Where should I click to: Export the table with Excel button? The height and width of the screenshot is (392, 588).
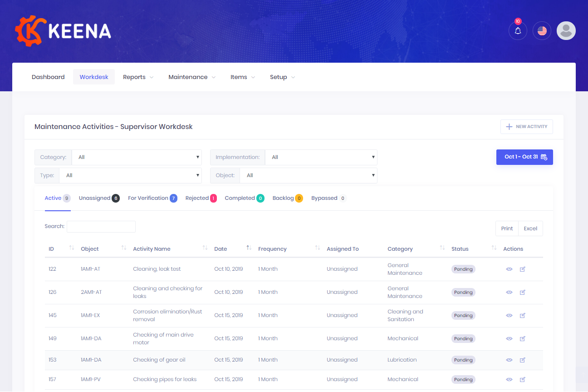coord(530,228)
